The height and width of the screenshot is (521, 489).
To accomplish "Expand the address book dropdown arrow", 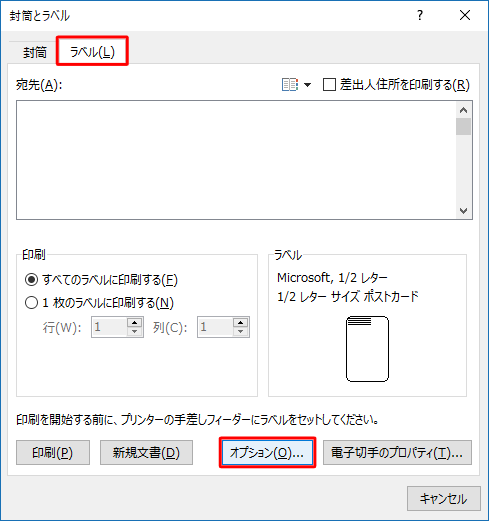I will pyautogui.click(x=307, y=85).
